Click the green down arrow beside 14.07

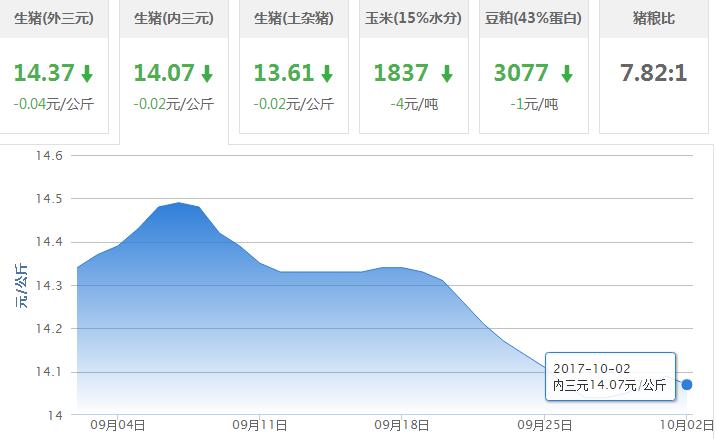click(207, 74)
